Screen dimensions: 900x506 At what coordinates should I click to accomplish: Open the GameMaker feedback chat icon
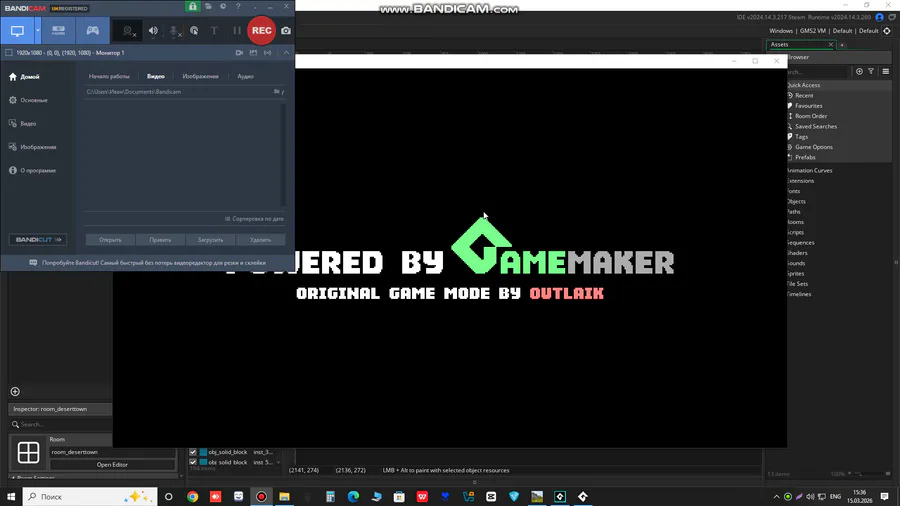pyautogui.click(x=892, y=17)
